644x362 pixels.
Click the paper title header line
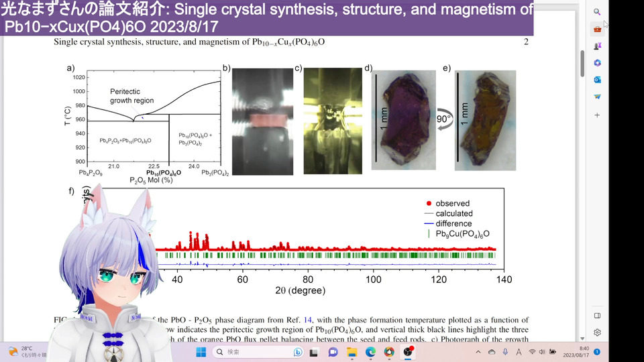(189, 42)
